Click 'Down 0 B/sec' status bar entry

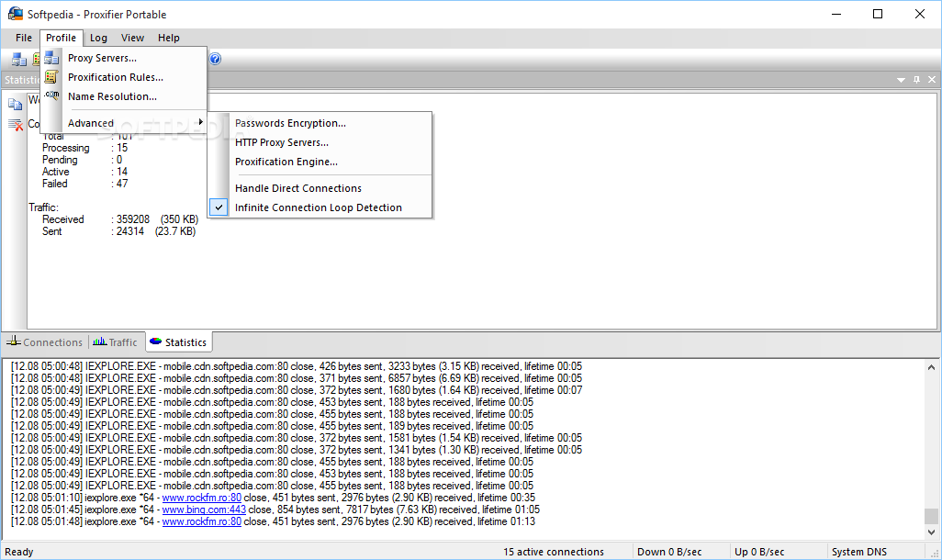tap(669, 552)
